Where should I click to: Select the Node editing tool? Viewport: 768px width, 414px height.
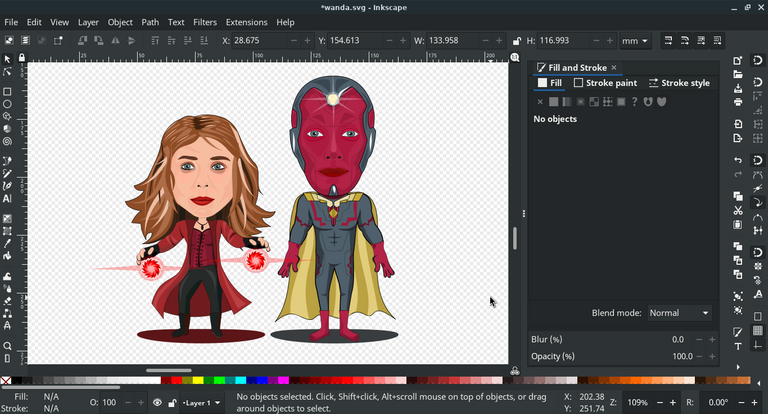click(7, 72)
